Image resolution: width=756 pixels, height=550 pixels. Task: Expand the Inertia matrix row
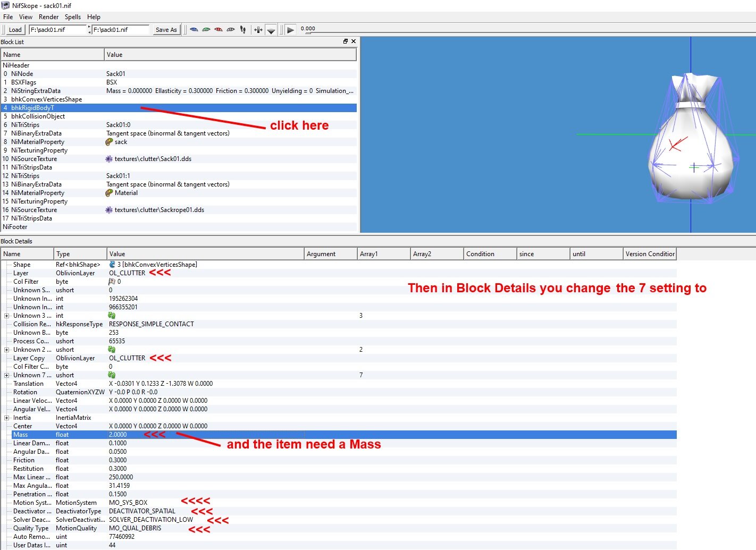coord(7,418)
